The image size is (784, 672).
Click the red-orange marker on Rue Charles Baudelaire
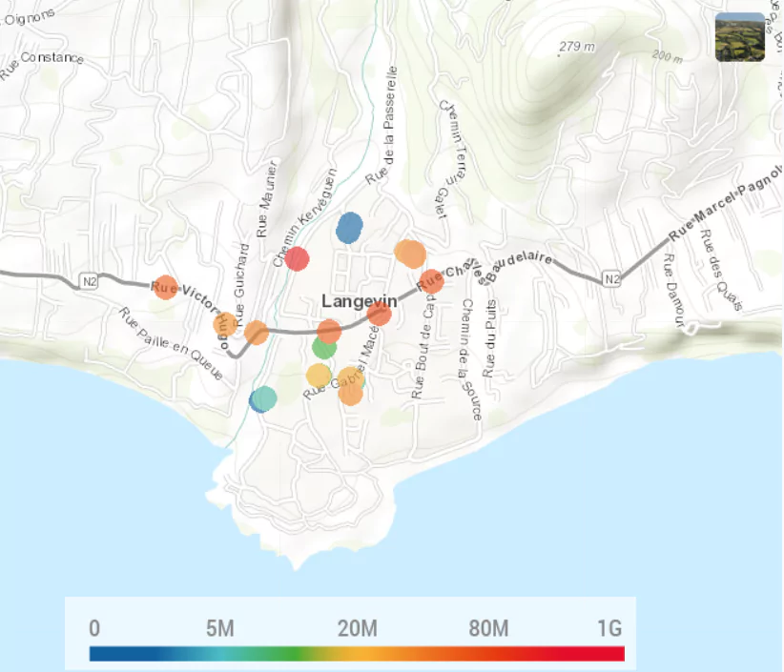[x=431, y=281]
